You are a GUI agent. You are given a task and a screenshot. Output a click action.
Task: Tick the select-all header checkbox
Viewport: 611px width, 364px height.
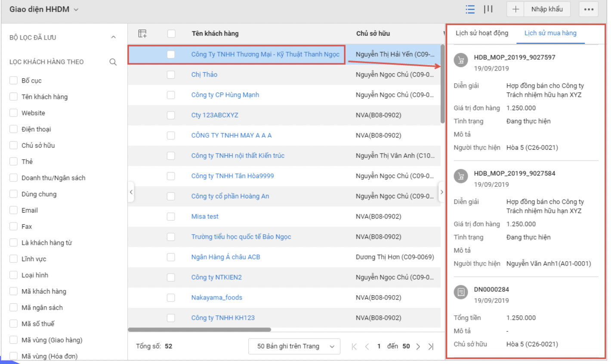point(171,34)
